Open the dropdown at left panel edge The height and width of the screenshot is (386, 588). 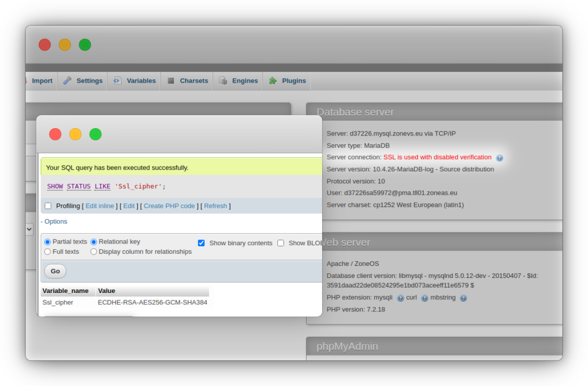coord(30,229)
